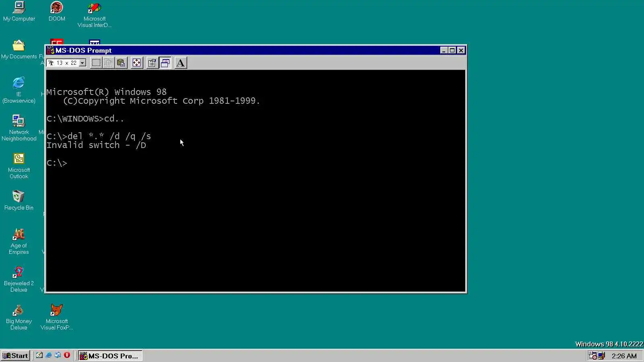Maximize the MS-DOS Prompt window
Image resolution: width=644 pixels, height=362 pixels.
[x=452, y=50]
